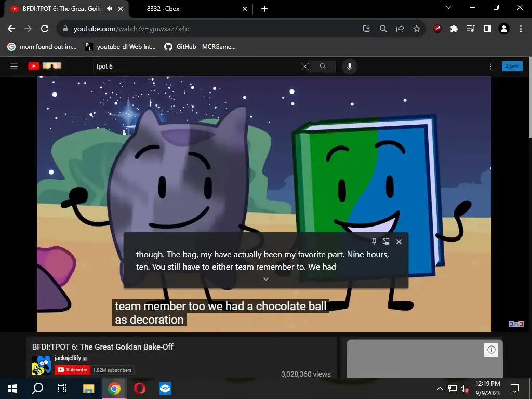This screenshot has height=399, width=532.
Task: Open the Extensions puzzle-piece menu
Action: click(x=454, y=29)
